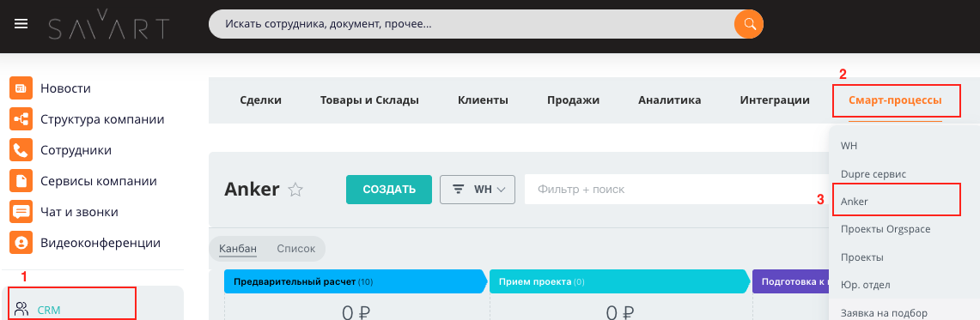Open the Клиенты tab
The height and width of the screenshot is (320, 980).
(x=483, y=100)
